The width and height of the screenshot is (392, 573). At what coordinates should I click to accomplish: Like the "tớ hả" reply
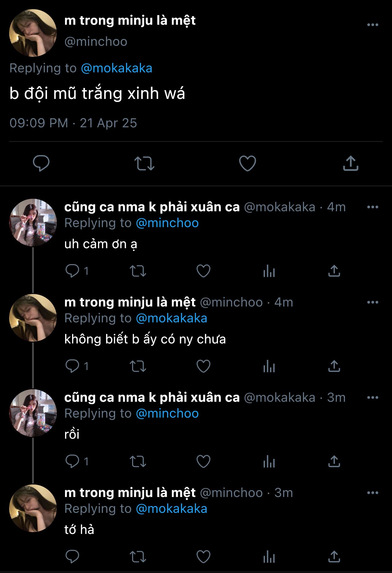tap(203, 557)
